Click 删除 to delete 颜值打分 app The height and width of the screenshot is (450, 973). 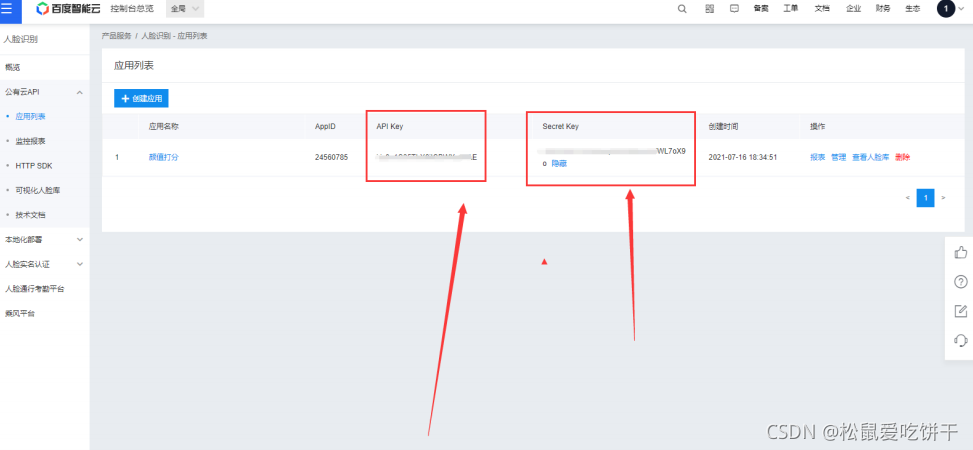(x=902, y=157)
